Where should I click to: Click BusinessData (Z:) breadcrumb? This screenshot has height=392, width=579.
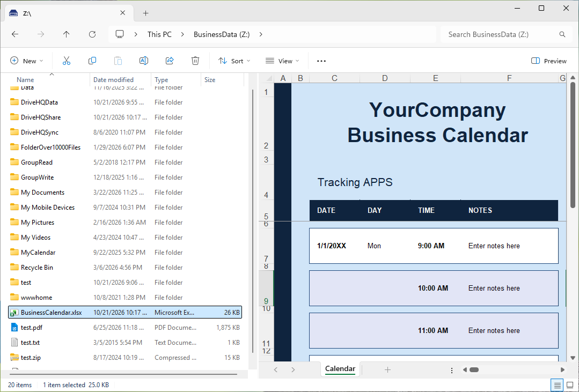(222, 34)
